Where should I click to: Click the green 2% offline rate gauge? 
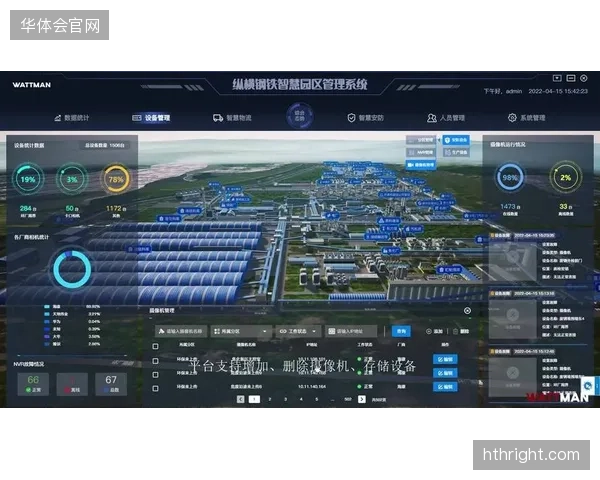pyautogui.click(x=566, y=177)
